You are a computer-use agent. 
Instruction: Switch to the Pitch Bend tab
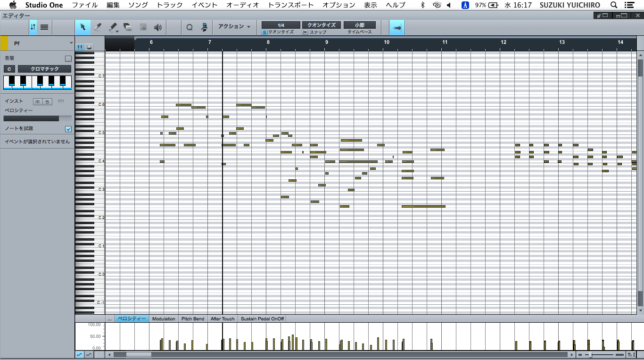pos(193,319)
